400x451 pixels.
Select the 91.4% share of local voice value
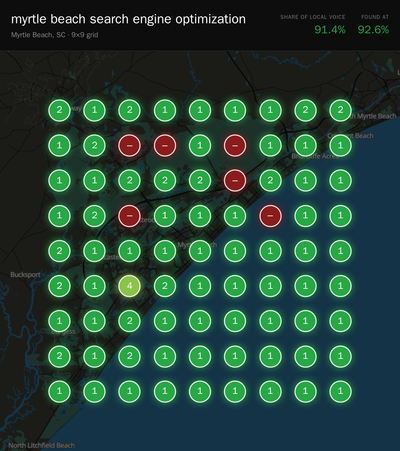point(330,30)
